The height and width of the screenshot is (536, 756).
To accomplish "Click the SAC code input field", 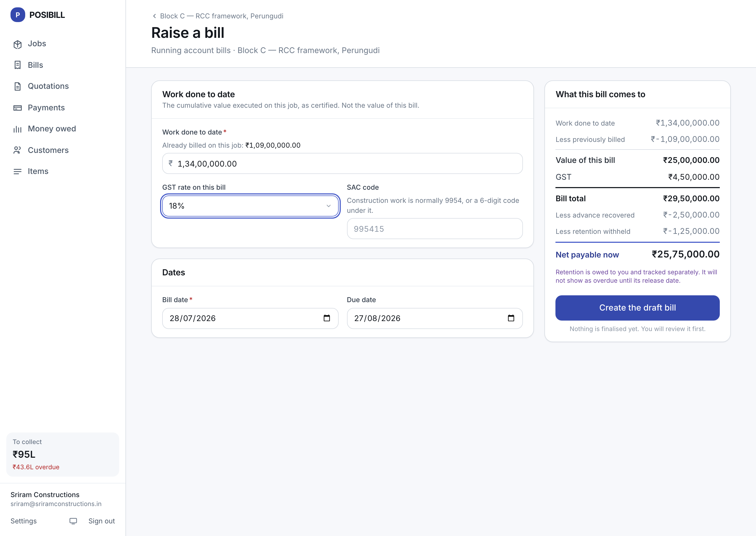I will click(x=434, y=229).
